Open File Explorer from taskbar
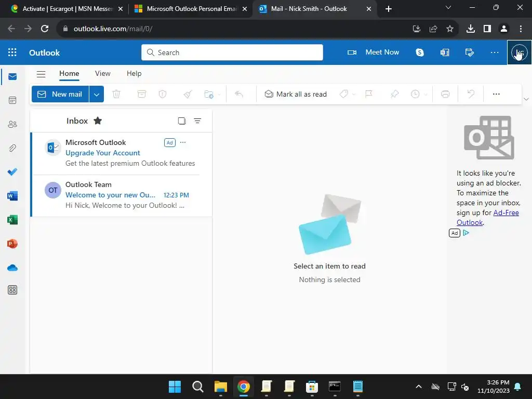The width and height of the screenshot is (532, 399). [220, 387]
